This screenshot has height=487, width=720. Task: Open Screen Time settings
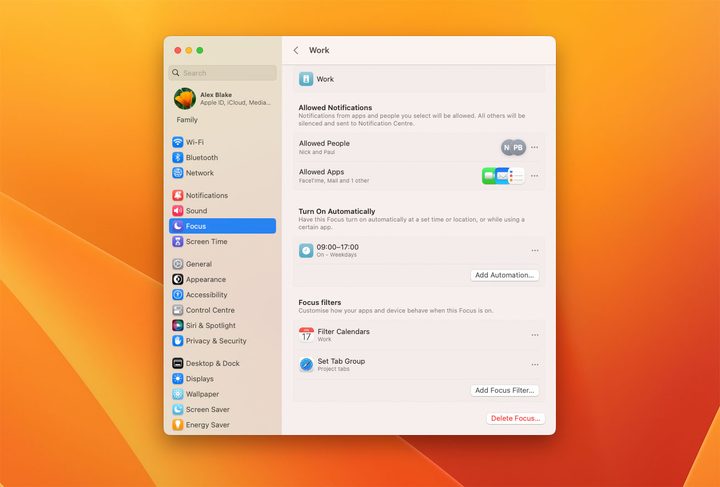[223, 241]
